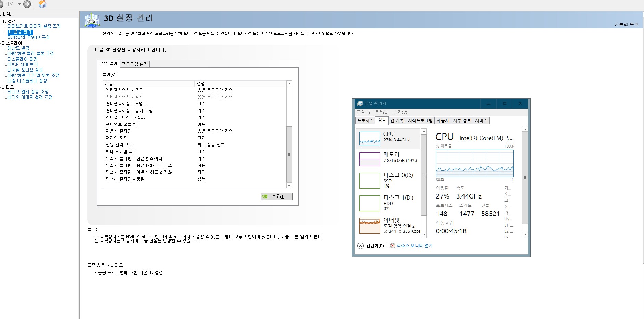Select 앤티앨리어싱 - 모드 settings row

pyautogui.click(x=194, y=90)
